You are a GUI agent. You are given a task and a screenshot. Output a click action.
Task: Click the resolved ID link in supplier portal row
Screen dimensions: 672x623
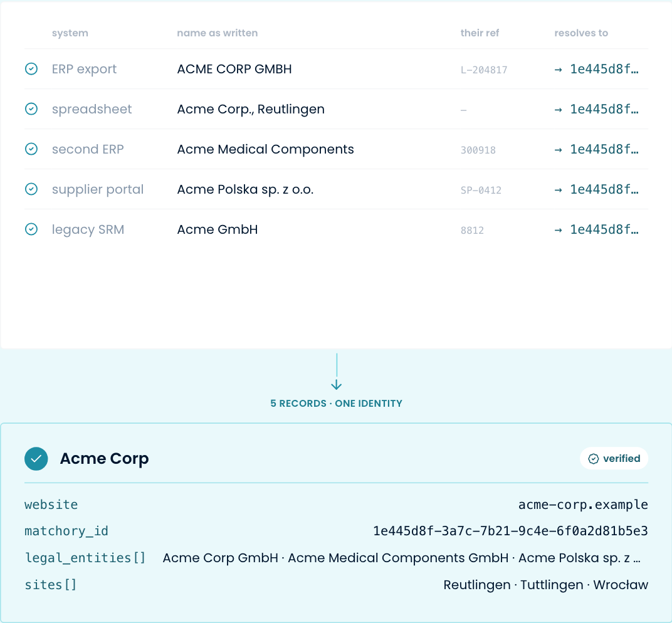click(x=596, y=189)
